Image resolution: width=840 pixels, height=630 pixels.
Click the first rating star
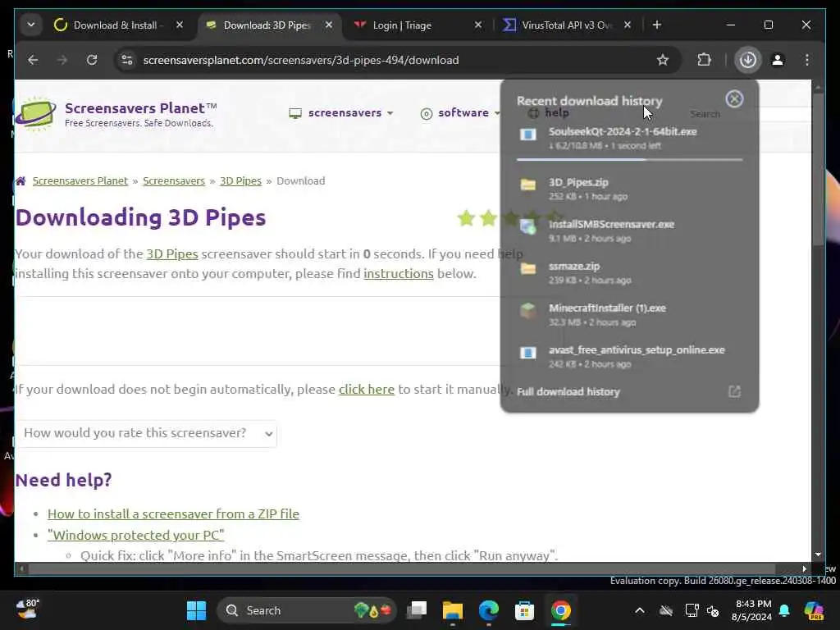click(466, 218)
